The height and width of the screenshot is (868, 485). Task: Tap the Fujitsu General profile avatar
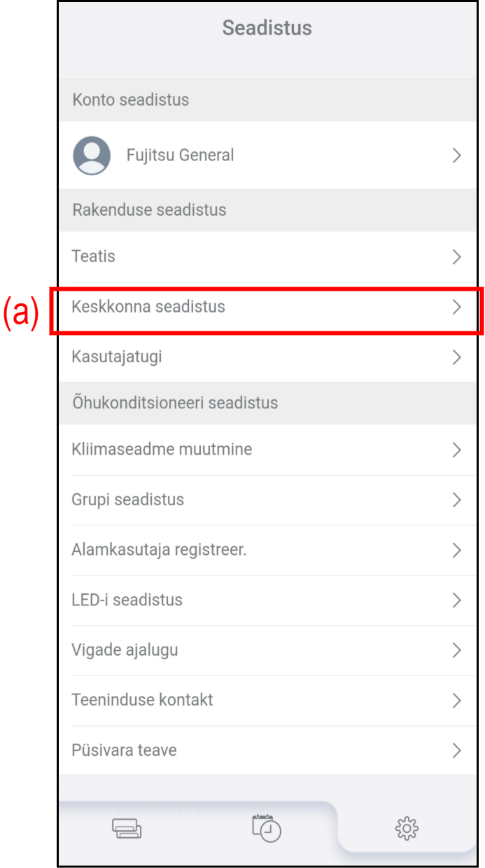(x=92, y=156)
